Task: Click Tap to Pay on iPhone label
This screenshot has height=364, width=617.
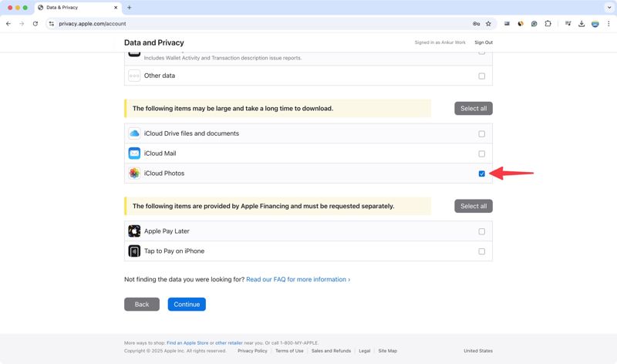Action: pyautogui.click(x=174, y=251)
